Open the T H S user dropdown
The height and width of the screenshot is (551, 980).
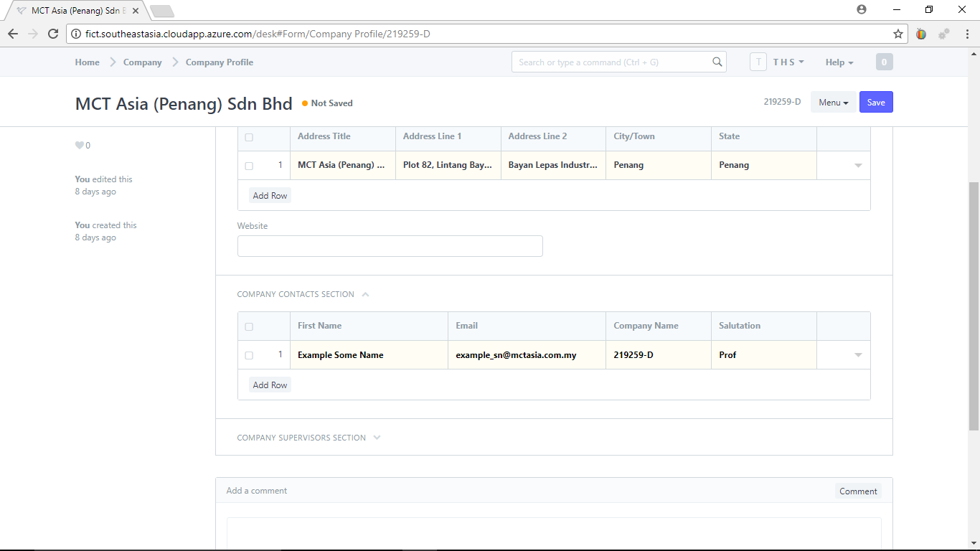(788, 62)
